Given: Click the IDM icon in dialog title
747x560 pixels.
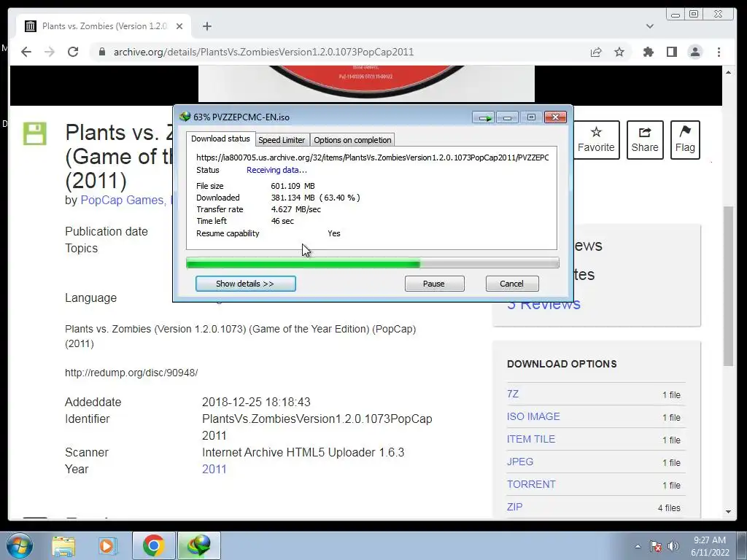Looking at the screenshot, I should 185,117.
